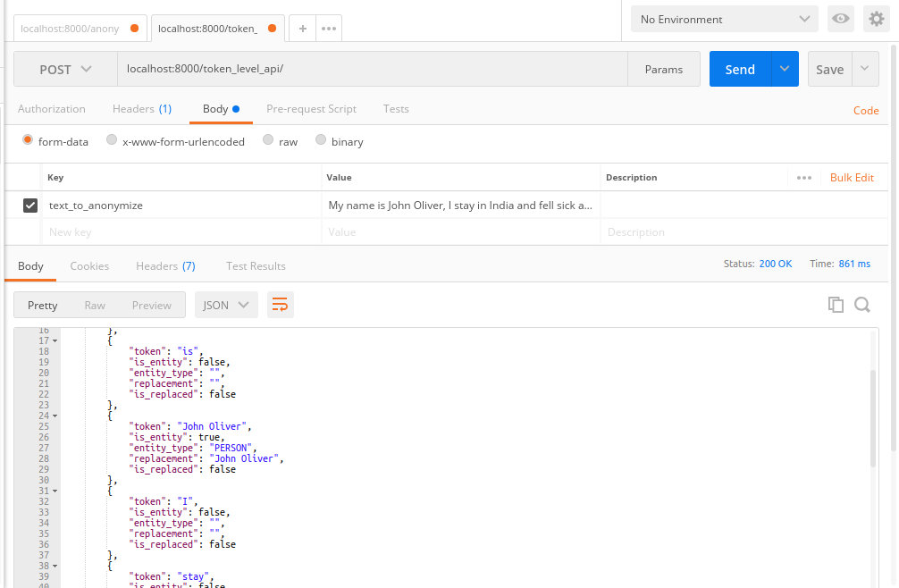
Task: Uncheck the text_to_anonymize row checkbox
Action: pyautogui.click(x=30, y=206)
